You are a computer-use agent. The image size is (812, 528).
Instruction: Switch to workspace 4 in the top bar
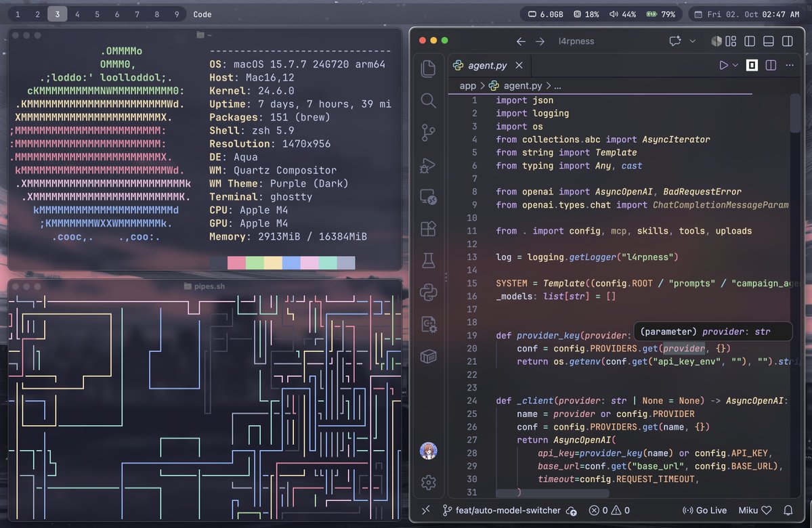point(77,14)
